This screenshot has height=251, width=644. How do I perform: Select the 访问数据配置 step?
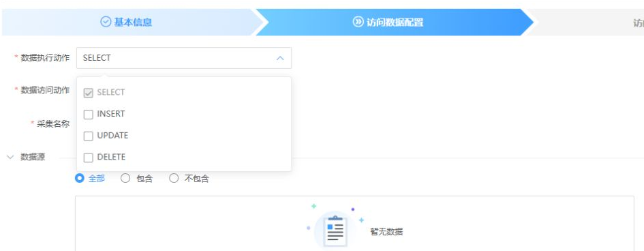395,23
